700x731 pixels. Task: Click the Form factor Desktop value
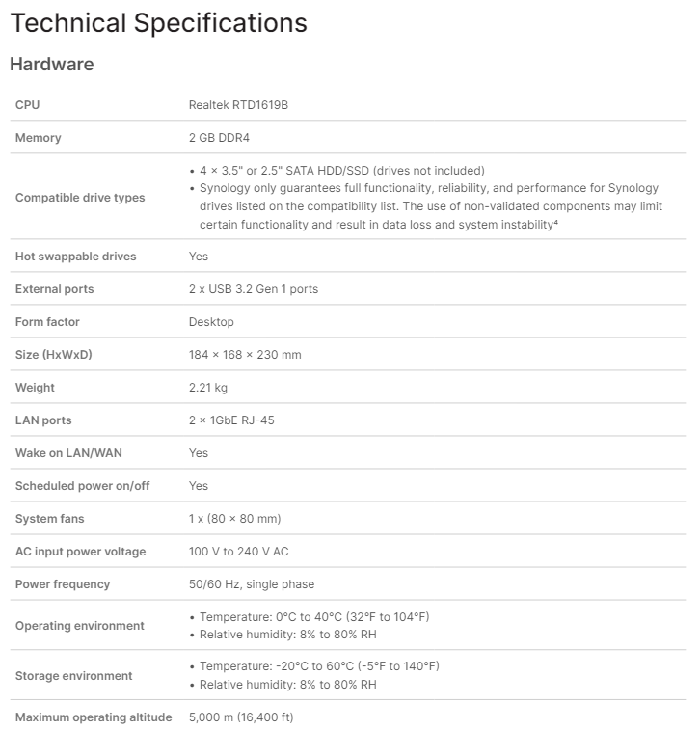(x=211, y=322)
